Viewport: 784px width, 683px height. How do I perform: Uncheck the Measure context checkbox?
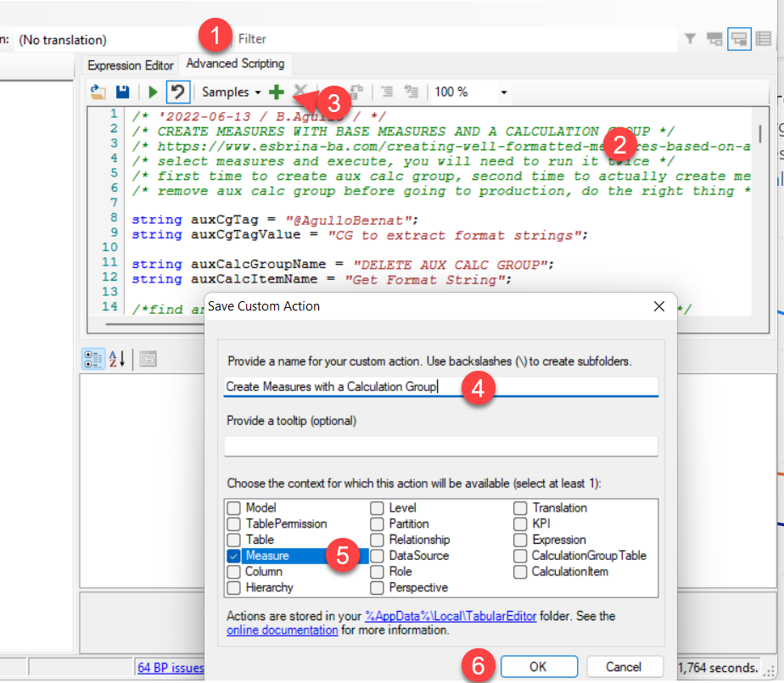point(233,556)
